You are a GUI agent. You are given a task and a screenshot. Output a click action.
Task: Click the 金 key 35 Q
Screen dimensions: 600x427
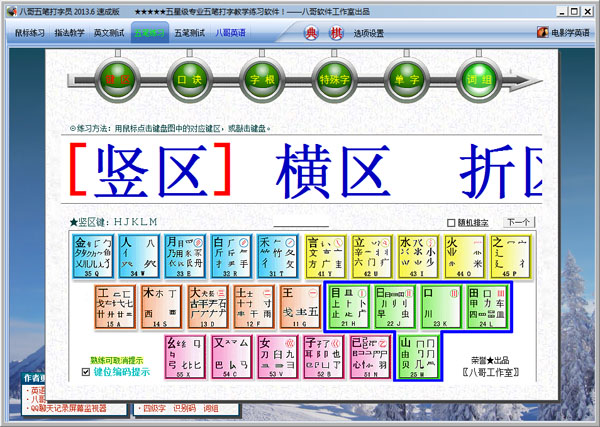pyautogui.click(x=93, y=256)
